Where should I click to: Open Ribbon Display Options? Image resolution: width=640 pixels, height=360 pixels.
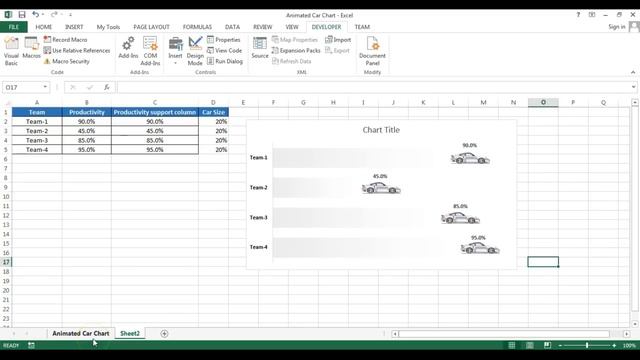click(592, 15)
